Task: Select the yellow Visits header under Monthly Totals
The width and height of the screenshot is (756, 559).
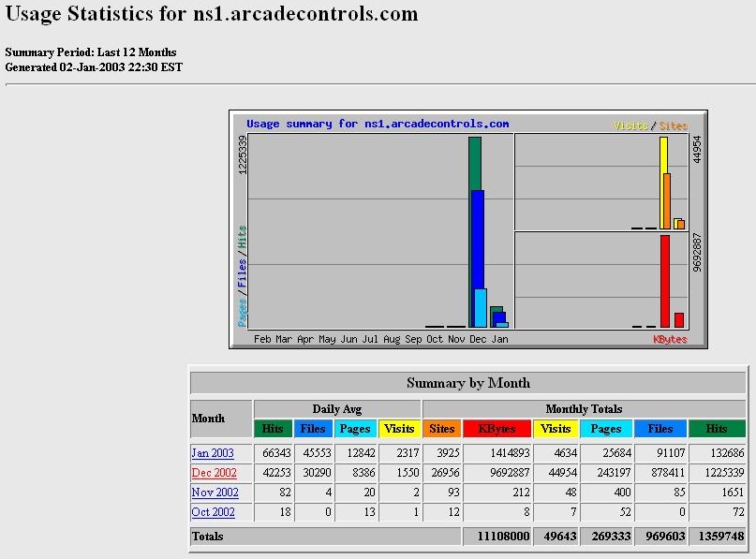Action: (x=556, y=429)
